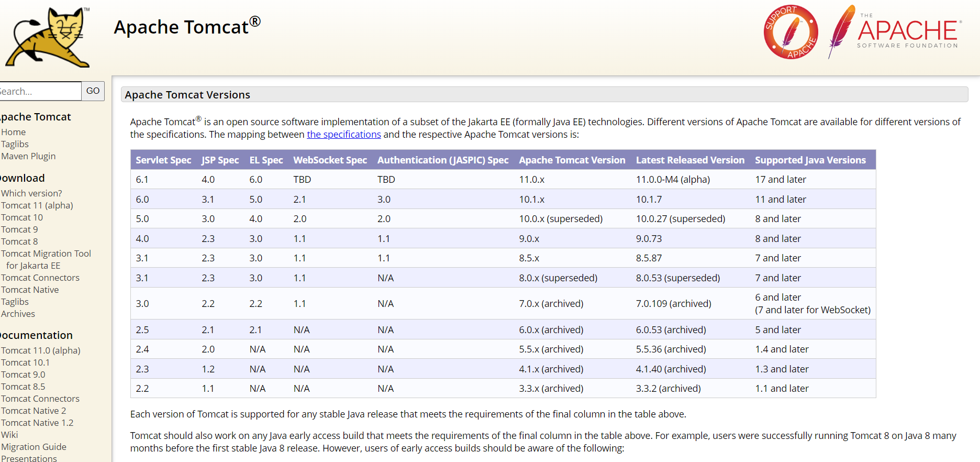The width and height of the screenshot is (980, 462).
Task: Click the 'Apache Tomcat Versions' heading
Action: coord(187,95)
